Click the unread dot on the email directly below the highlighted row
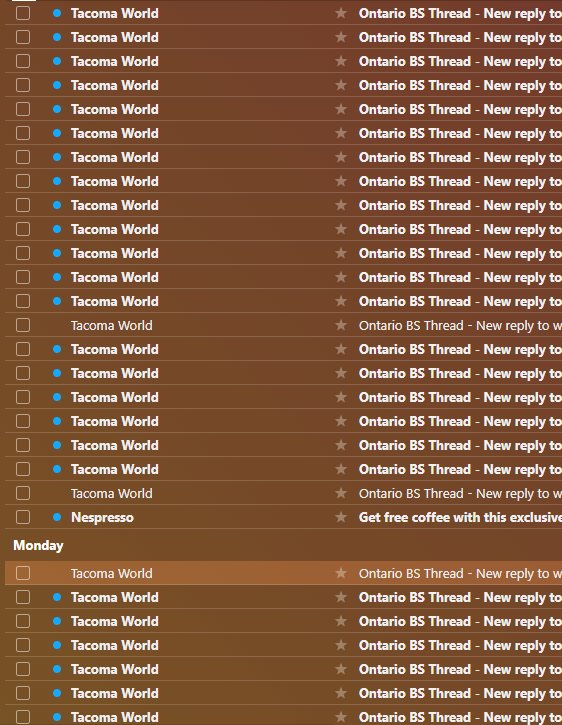Viewport: 562px width, 725px height. pyautogui.click(x=57, y=597)
